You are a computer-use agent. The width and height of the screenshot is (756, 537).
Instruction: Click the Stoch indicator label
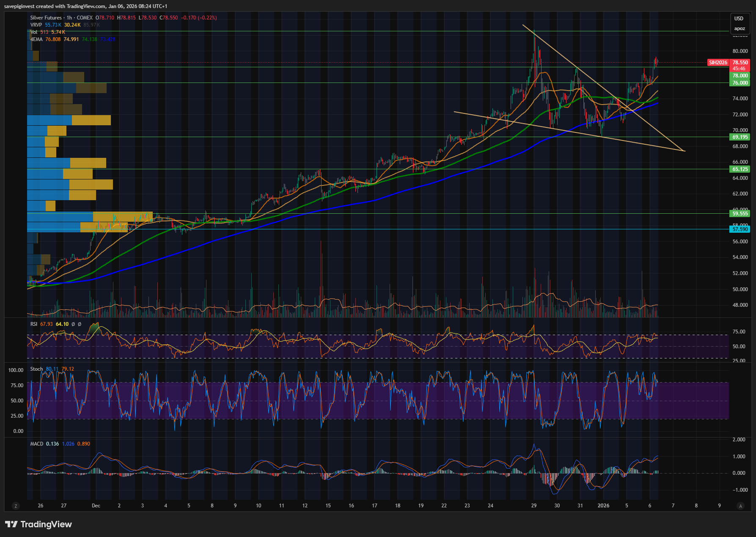36,369
